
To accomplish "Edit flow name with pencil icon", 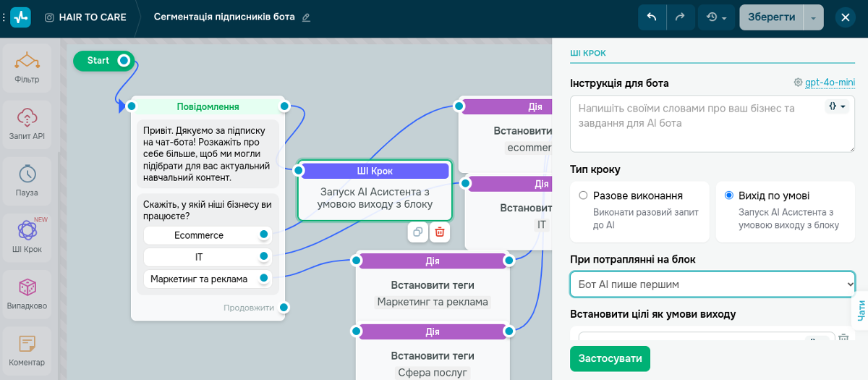I will pos(306,17).
